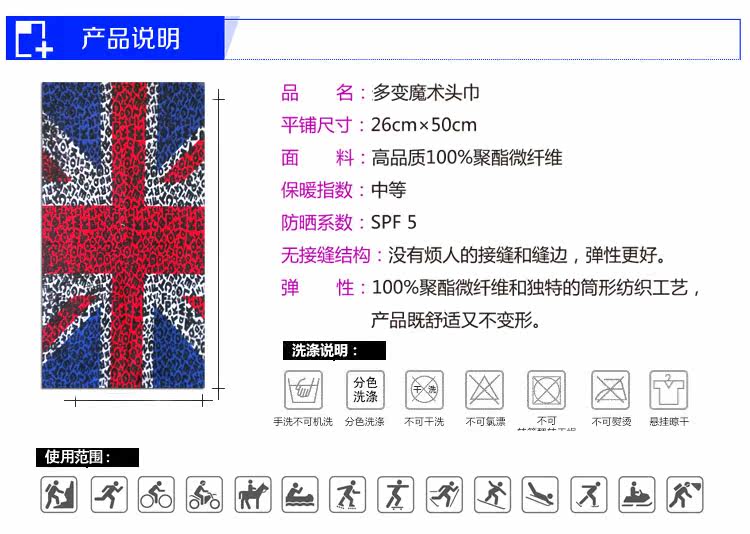This screenshot has height=534, width=750.
Task: Select the hiking climber activity icon
Action: click(x=59, y=494)
